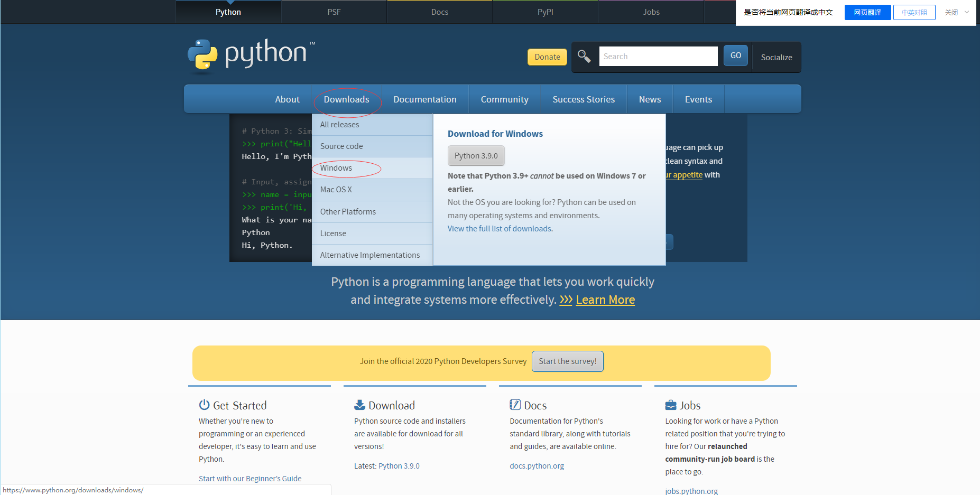980x495 pixels.
Task: Open the Latest Python 3.9.0 link
Action: coord(399,466)
